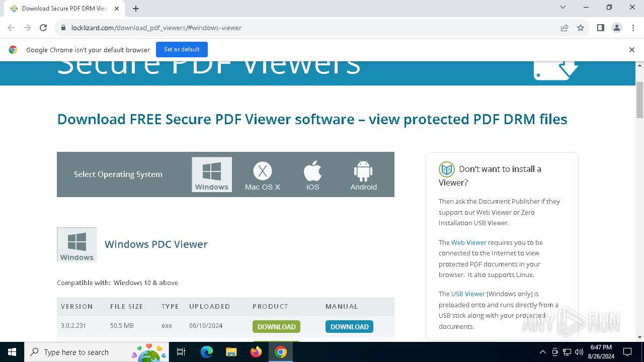Select Mac OS X operating system icon
This screenshot has height=362, width=644.
pos(262,175)
